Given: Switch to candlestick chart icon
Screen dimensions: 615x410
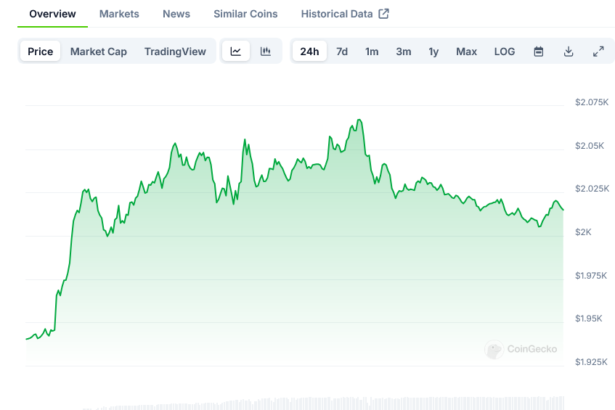Looking at the screenshot, I should pyautogui.click(x=265, y=52).
